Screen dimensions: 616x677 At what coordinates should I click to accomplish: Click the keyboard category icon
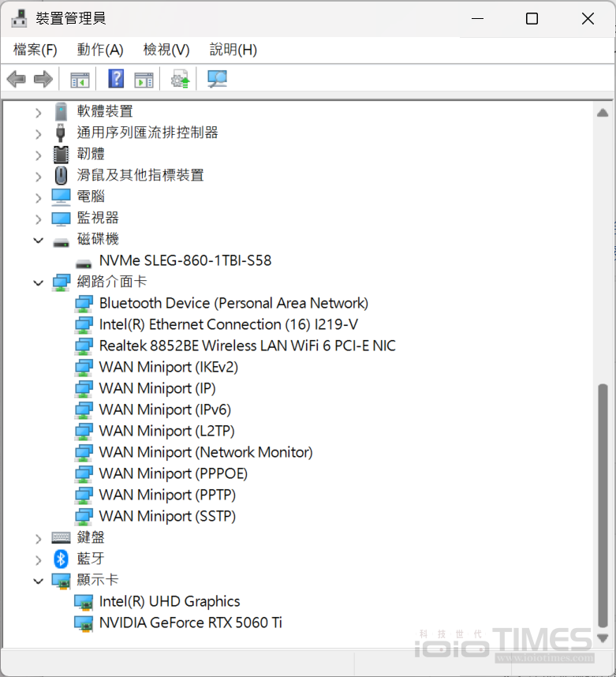click(61, 537)
